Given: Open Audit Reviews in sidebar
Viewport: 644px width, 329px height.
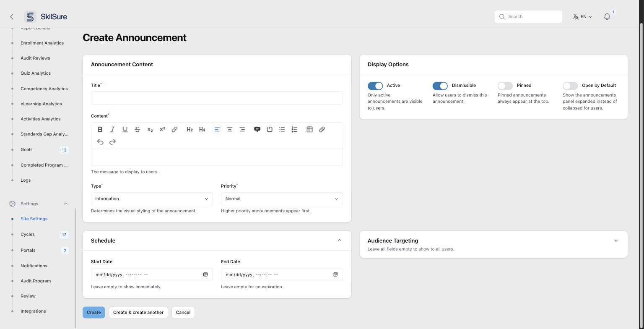Looking at the screenshot, I should coord(35,58).
